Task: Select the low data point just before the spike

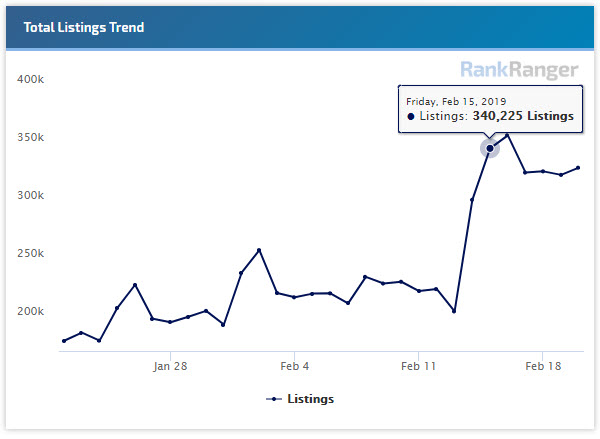Action: [x=454, y=311]
